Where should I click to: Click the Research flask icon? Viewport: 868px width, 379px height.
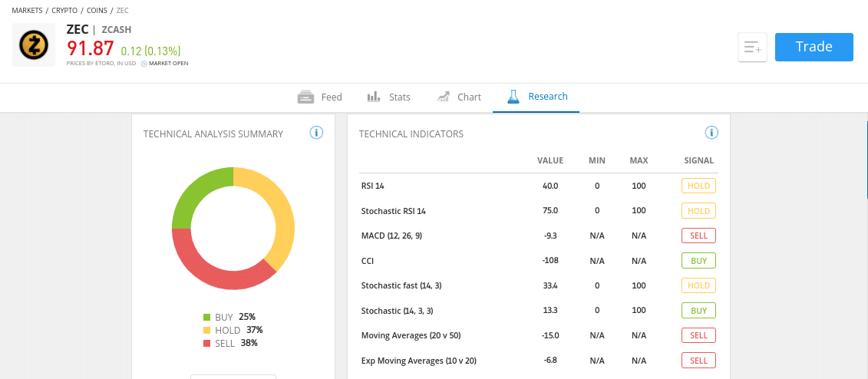(514, 97)
